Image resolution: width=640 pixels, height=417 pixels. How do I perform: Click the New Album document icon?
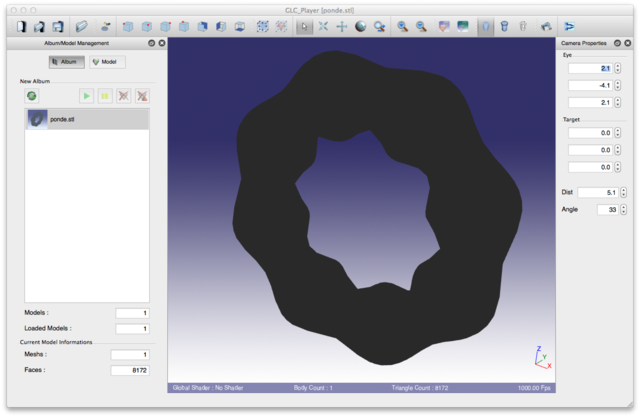(21, 27)
